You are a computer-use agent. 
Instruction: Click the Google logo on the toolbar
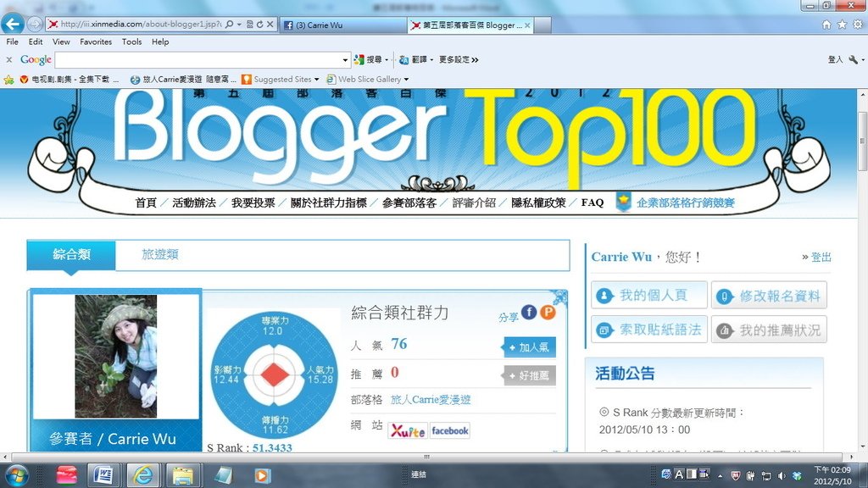36,60
